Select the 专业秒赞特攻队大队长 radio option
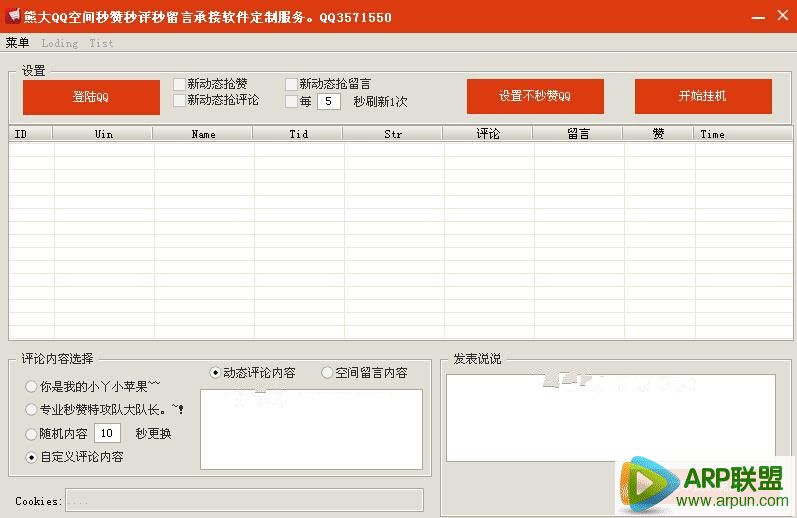 tap(31, 409)
